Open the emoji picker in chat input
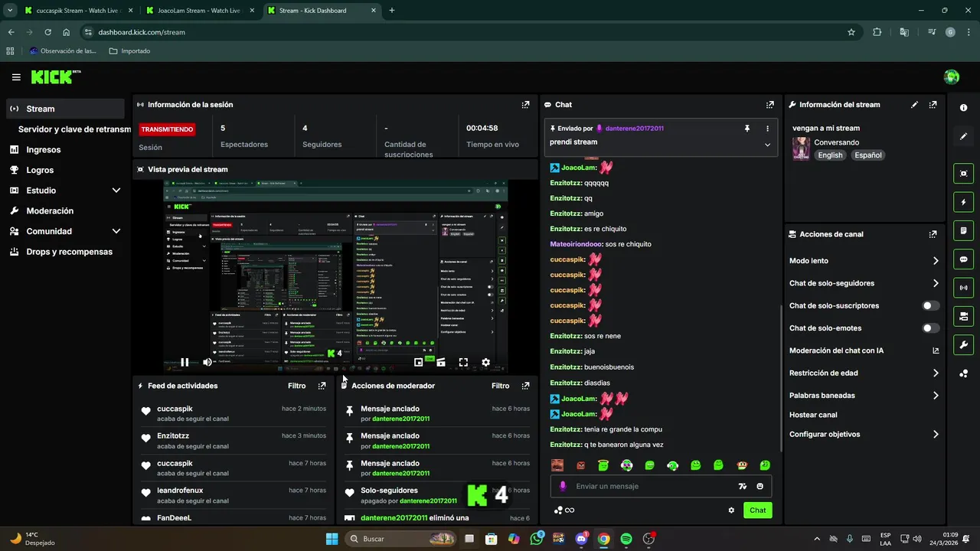The width and height of the screenshot is (980, 551). pos(760,486)
